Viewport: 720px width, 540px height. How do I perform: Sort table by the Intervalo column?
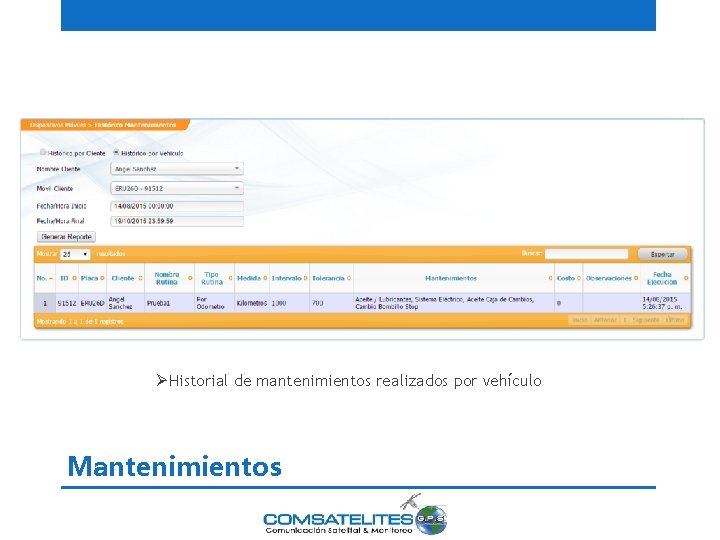tap(289, 278)
